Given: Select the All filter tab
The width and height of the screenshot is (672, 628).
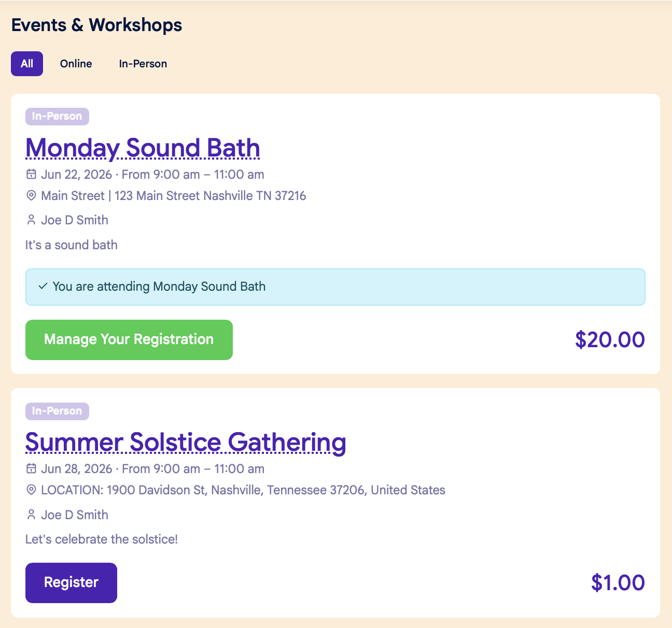Looking at the screenshot, I should (27, 64).
